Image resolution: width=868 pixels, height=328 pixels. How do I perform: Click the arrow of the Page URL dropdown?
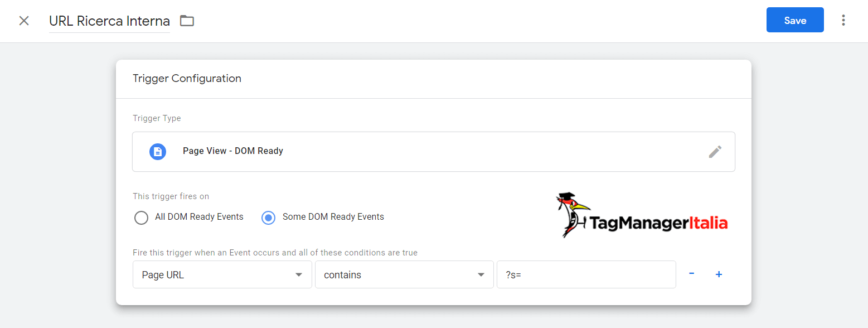pyautogui.click(x=299, y=275)
